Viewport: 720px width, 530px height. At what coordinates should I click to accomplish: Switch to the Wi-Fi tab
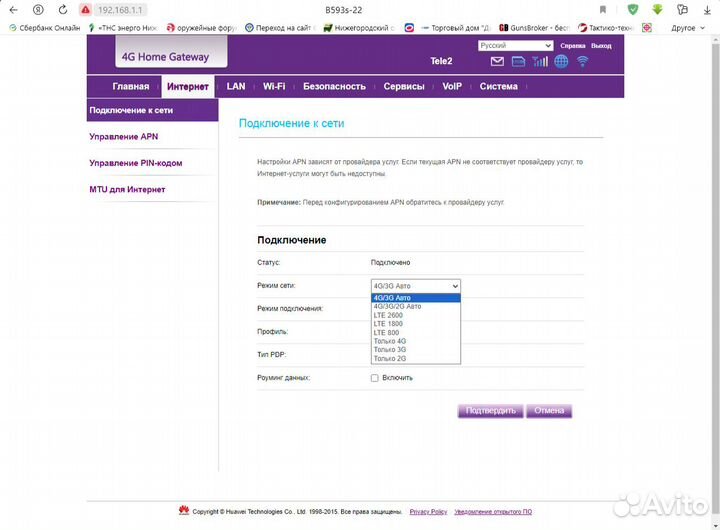point(274,87)
